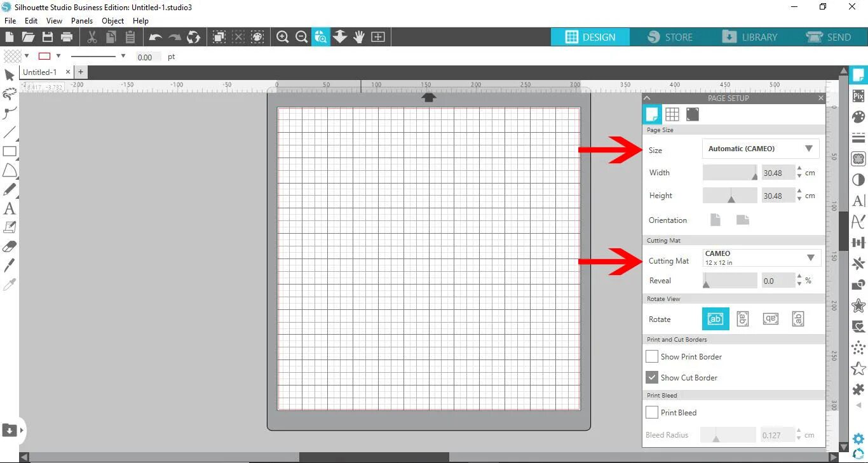Image resolution: width=868 pixels, height=463 pixels.
Task: Click the Fit to Window icon
Action: pyautogui.click(x=378, y=37)
